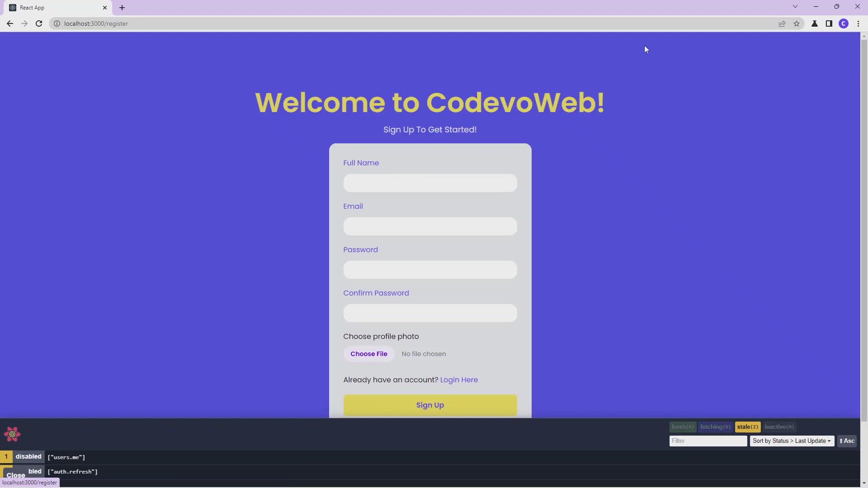
Task: Click the Welcome to CodevoWeb! heading
Action: click(430, 103)
